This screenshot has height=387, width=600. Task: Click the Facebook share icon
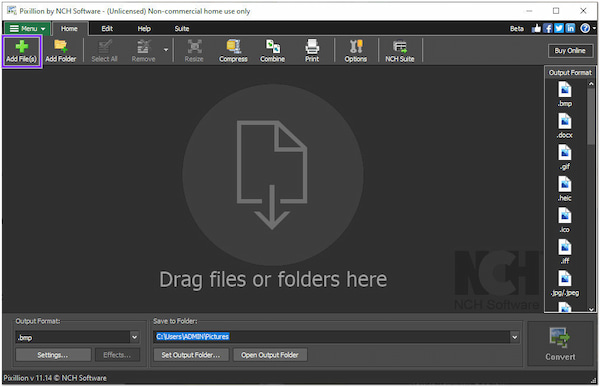point(548,28)
